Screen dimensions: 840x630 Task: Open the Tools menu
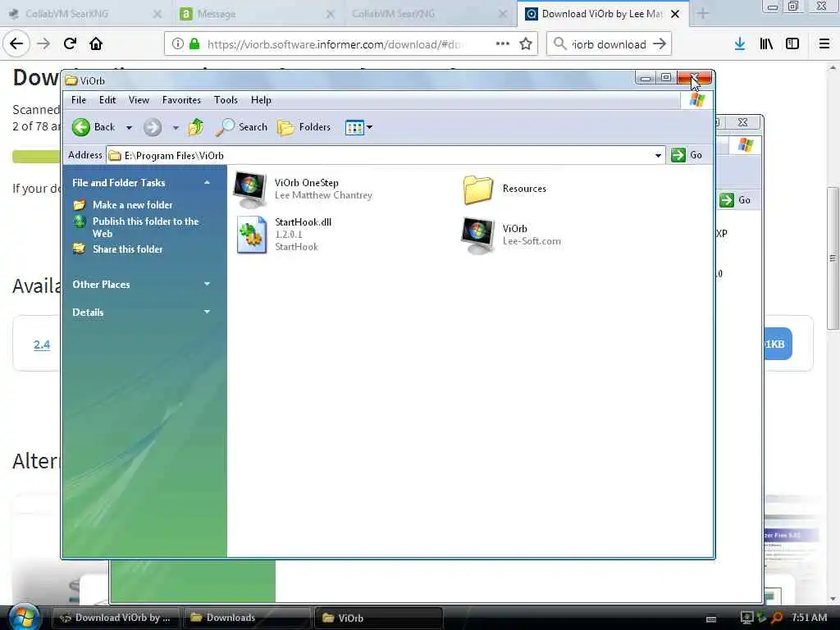[226, 100]
